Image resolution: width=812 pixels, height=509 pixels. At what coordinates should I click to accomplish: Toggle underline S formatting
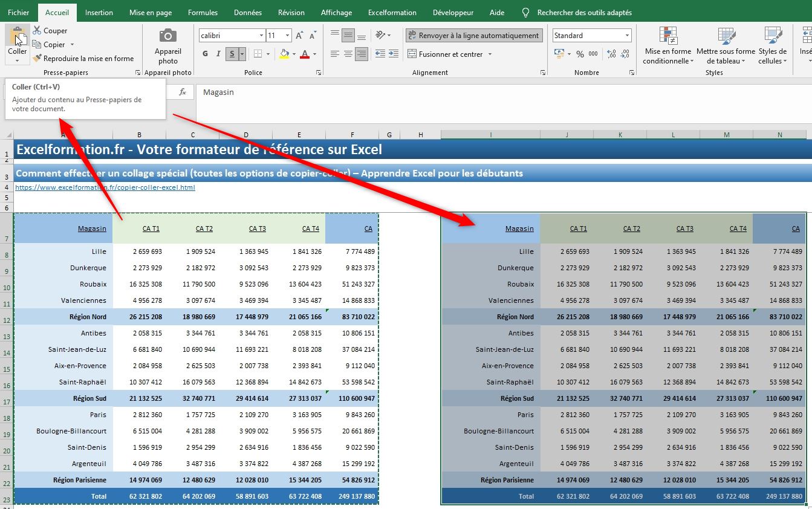[x=233, y=54]
